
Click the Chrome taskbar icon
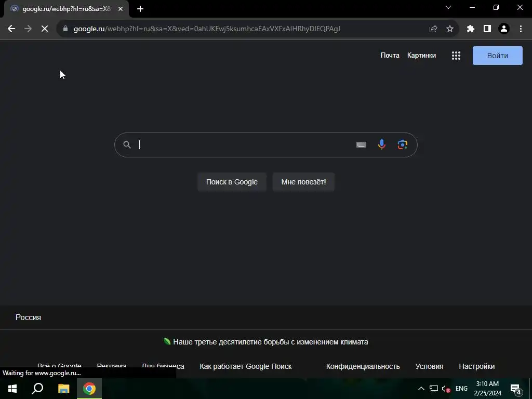(89, 389)
